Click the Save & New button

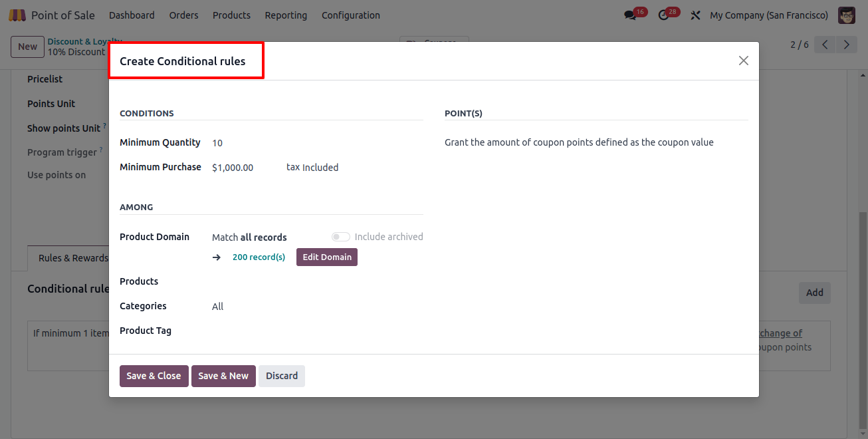click(223, 376)
